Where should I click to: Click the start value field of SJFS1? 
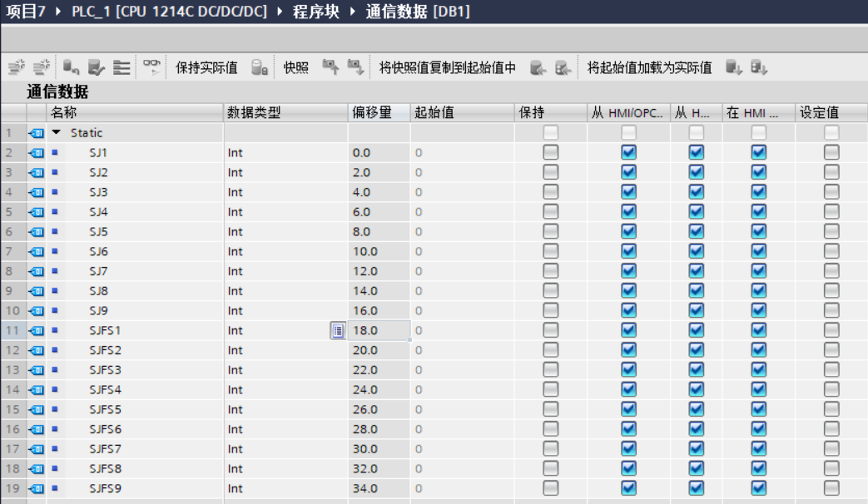point(462,331)
